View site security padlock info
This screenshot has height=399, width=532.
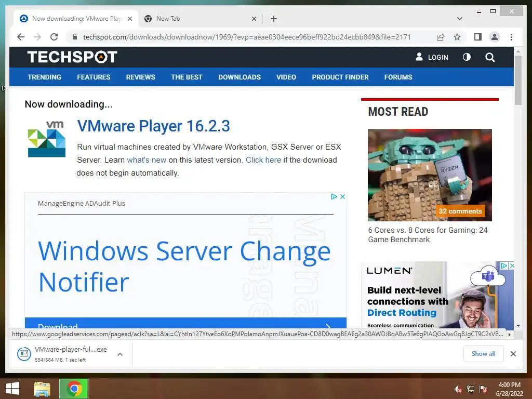75,37
